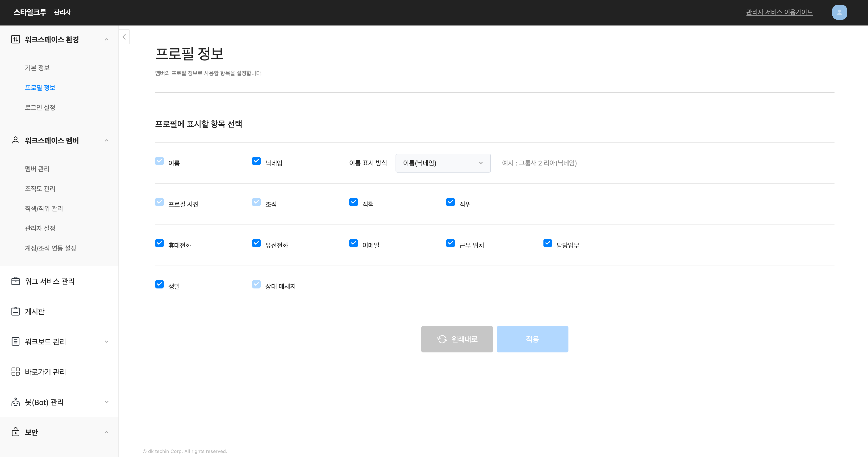The image size is (868, 457).
Task: Toggle the 휴대전화 checkbox
Action: [x=159, y=243]
